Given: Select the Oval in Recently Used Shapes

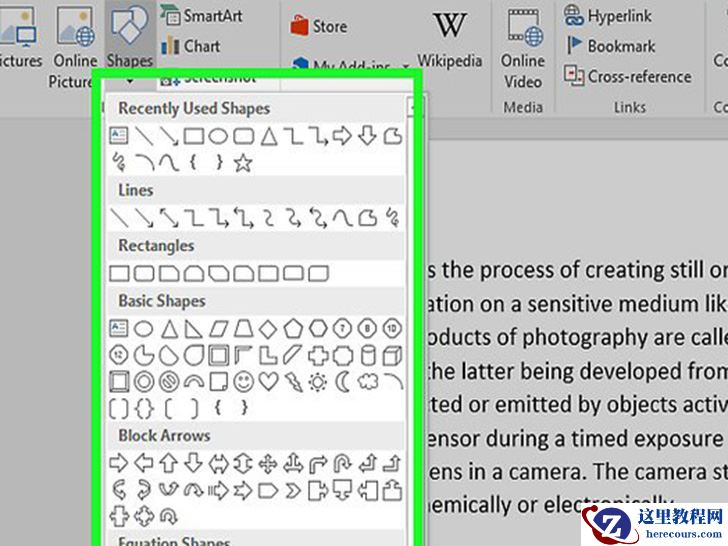Looking at the screenshot, I should pos(218,136).
